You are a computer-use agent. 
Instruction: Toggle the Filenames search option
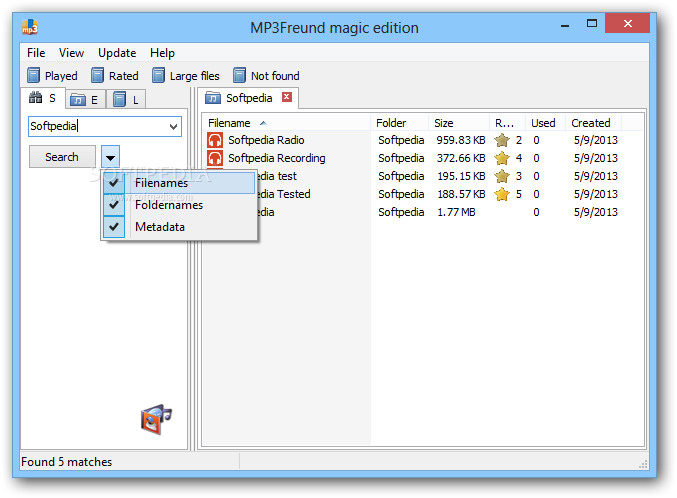pos(179,183)
